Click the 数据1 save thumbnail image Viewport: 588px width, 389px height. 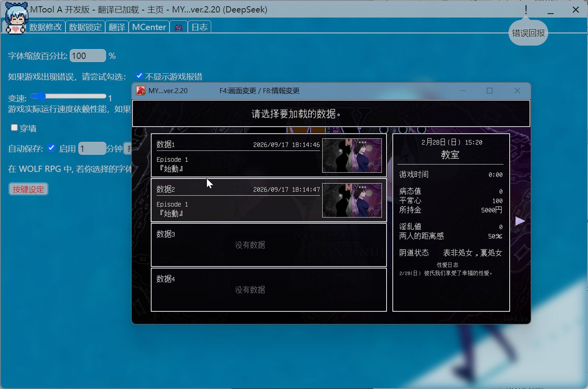352,156
